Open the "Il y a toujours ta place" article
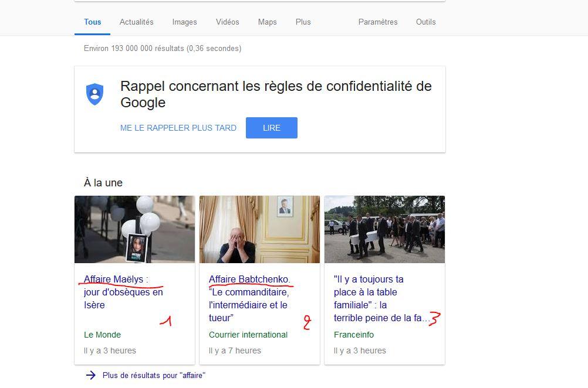 pyautogui.click(x=382, y=298)
